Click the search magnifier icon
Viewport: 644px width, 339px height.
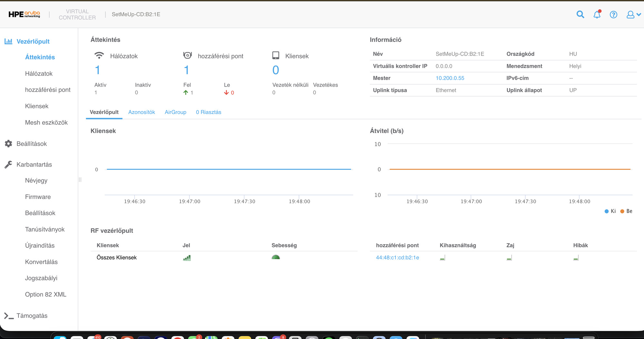[x=580, y=15]
